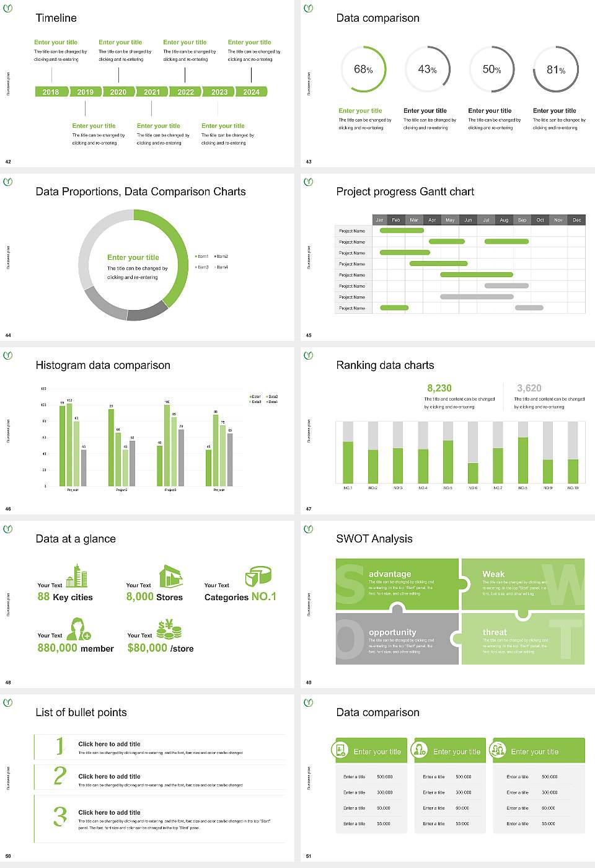595x868 pixels.
Task: Click the Sep column header in Gantt chart
Action: (x=522, y=220)
